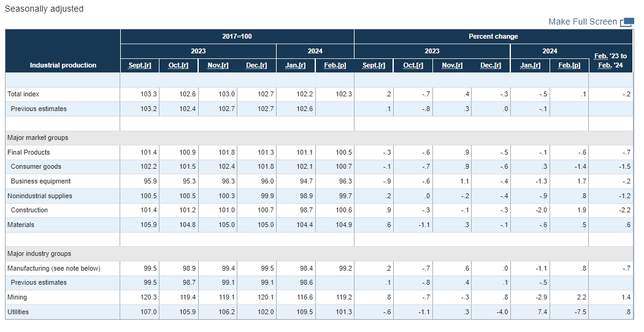Click the full screen icon beside Make Full Screen

[627, 22]
